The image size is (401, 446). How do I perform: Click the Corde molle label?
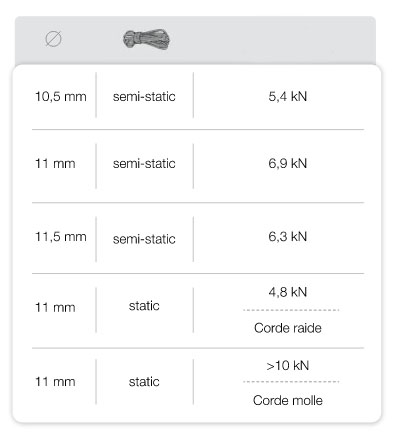tap(288, 400)
